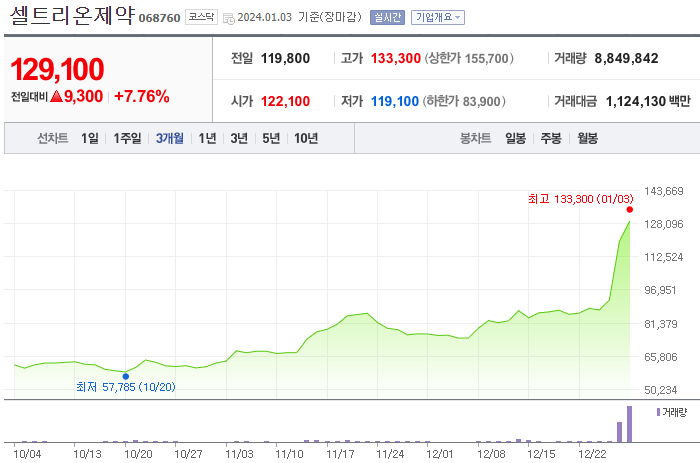Select the 1주일 line chart tab
This screenshot has width=700, height=463.
127,138
